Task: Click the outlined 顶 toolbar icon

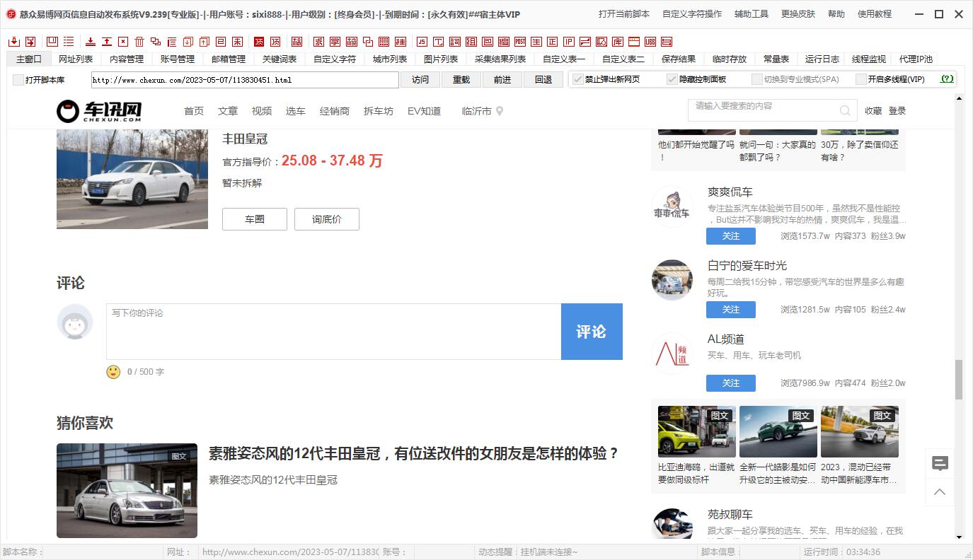Action: point(275,42)
